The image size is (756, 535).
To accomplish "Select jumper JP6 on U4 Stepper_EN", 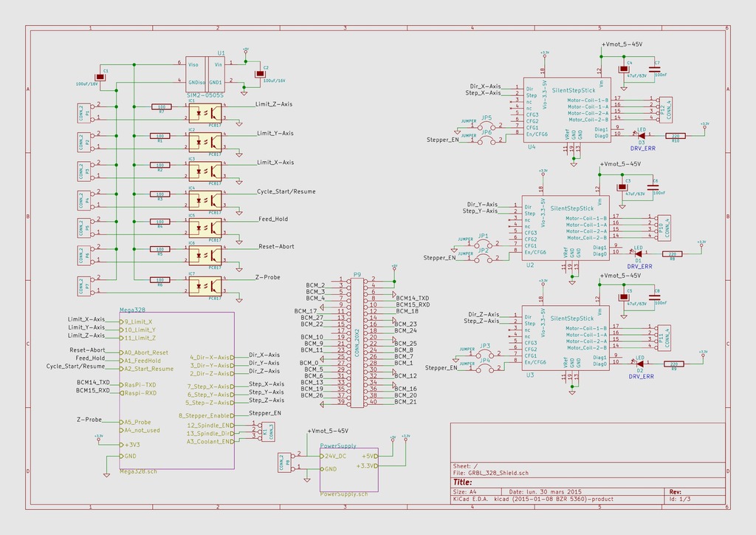I will [487, 140].
